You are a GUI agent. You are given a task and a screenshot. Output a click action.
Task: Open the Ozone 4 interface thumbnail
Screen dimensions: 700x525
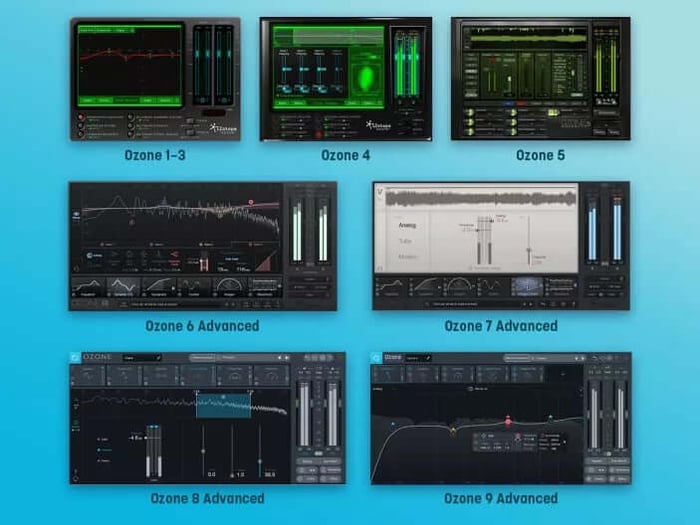pyautogui.click(x=346, y=79)
